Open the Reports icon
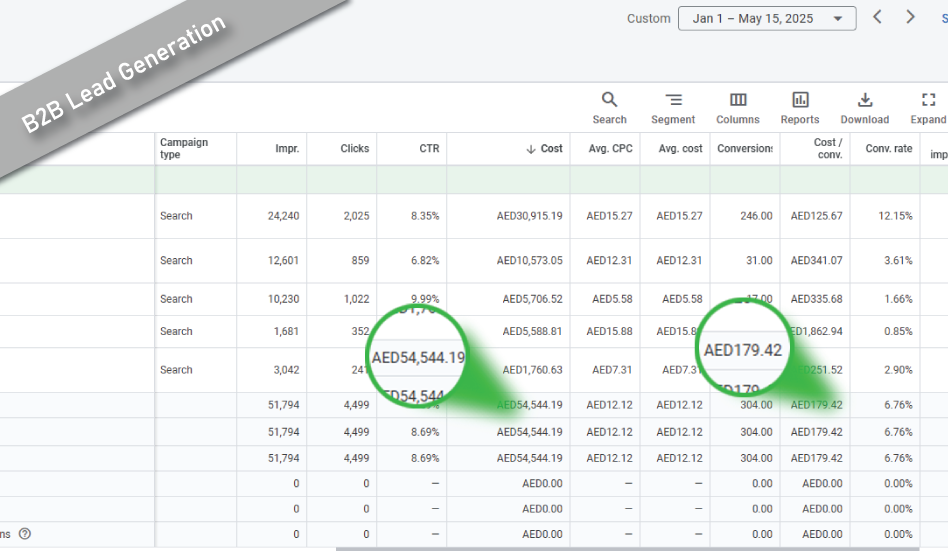 [800, 101]
